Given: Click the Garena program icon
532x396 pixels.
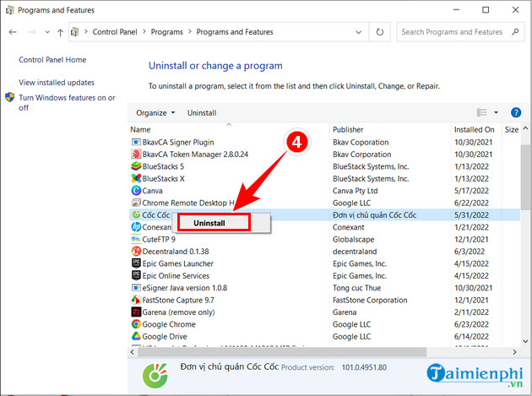Looking at the screenshot, I should click(136, 312).
